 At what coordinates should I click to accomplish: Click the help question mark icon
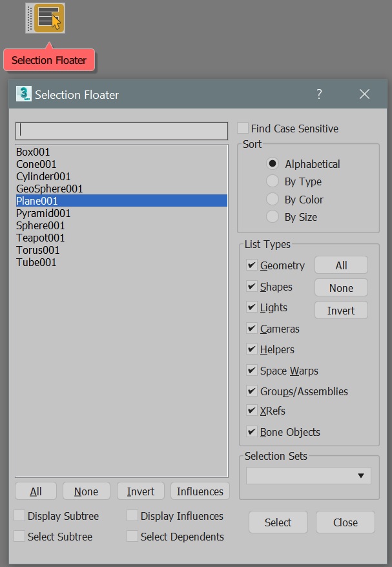318,94
